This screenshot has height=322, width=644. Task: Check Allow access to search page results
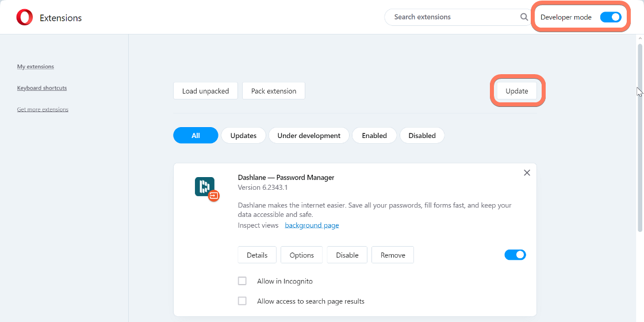[242, 301]
